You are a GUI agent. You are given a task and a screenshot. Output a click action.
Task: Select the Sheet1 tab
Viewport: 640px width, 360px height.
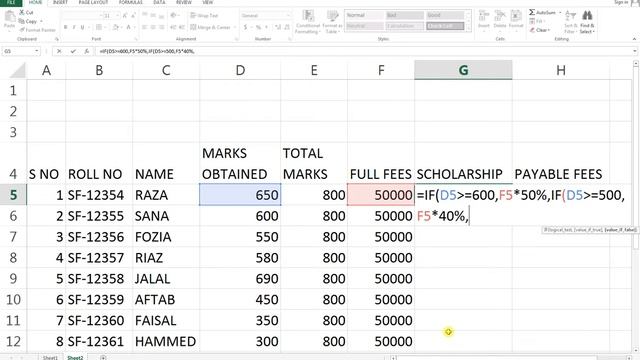[x=50, y=358]
